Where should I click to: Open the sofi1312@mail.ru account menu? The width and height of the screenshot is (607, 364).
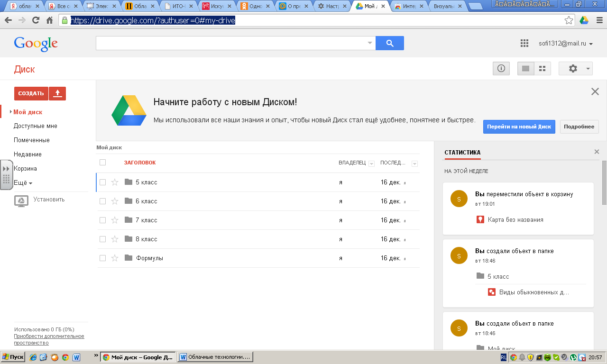pyautogui.click(x=565, y=44)
